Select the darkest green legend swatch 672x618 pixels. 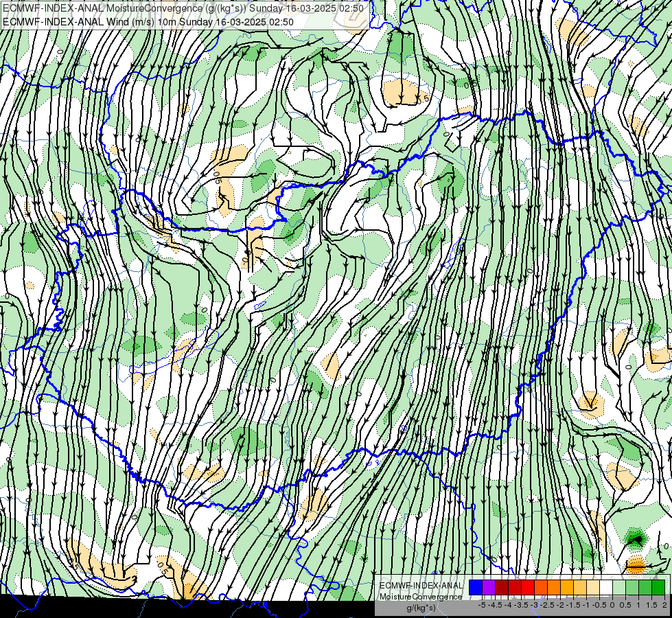(658, 588)
